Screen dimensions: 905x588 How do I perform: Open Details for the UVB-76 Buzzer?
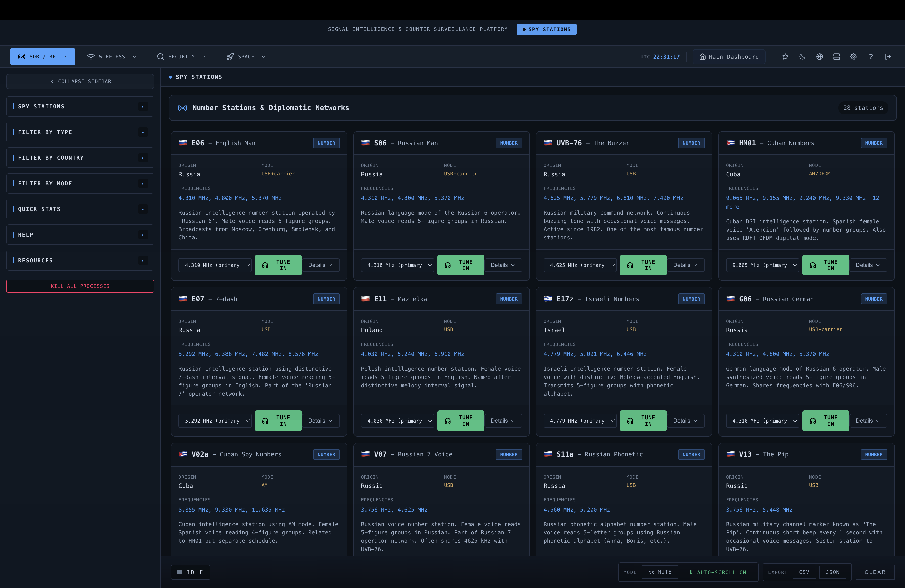[686, 265]
